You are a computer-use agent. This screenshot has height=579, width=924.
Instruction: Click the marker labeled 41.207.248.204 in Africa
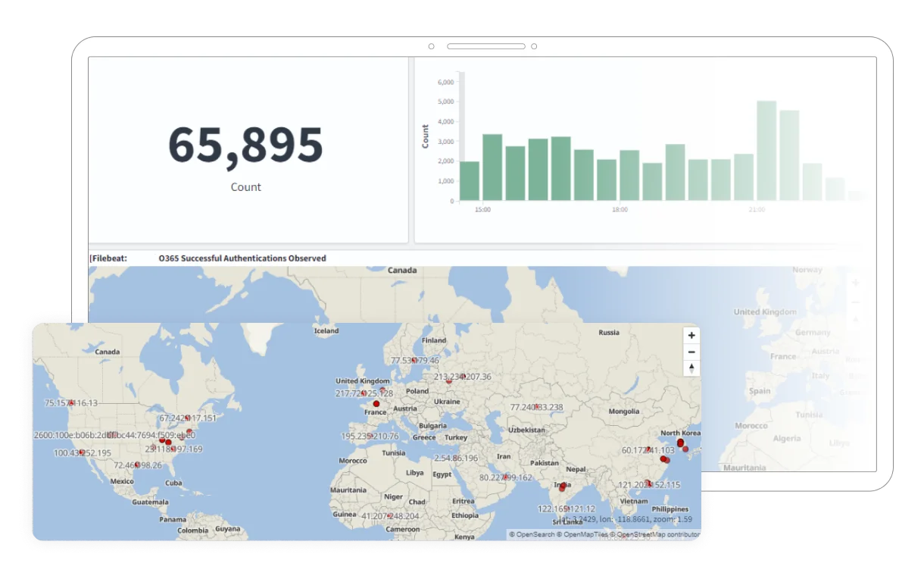pos(389,516)
